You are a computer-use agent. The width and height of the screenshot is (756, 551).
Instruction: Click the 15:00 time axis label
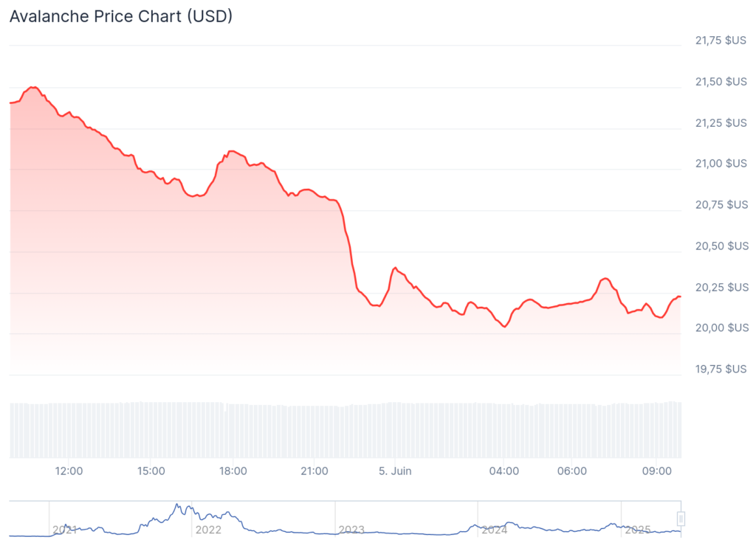pyautogui.click(x=151, y=471)
